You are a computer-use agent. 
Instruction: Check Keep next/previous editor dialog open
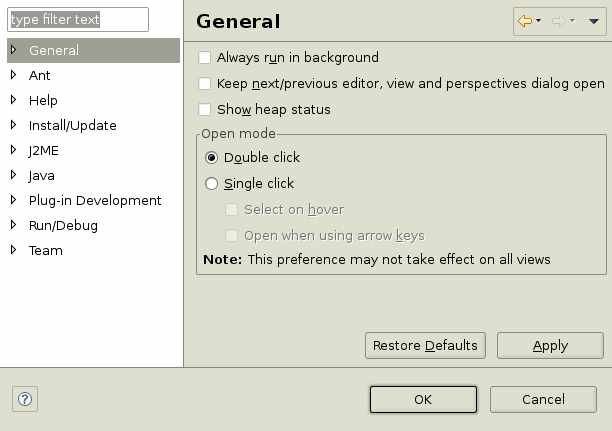205,84
